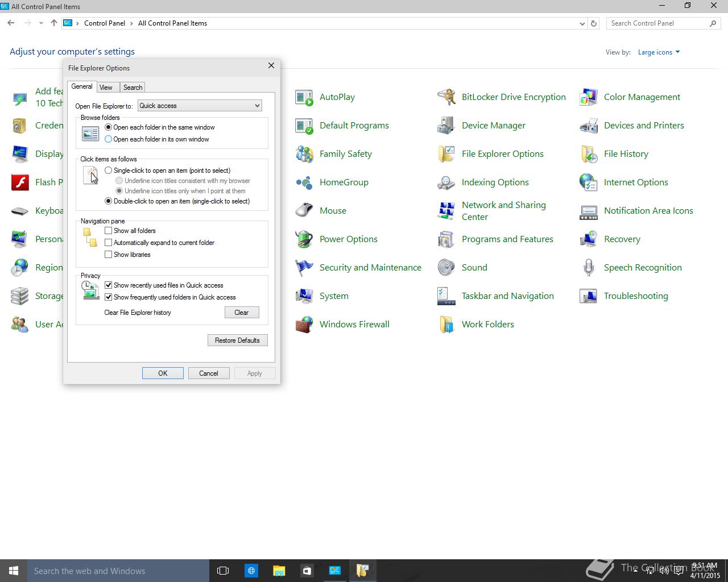Open the recent locations dropdown arrow

(41, 23)
